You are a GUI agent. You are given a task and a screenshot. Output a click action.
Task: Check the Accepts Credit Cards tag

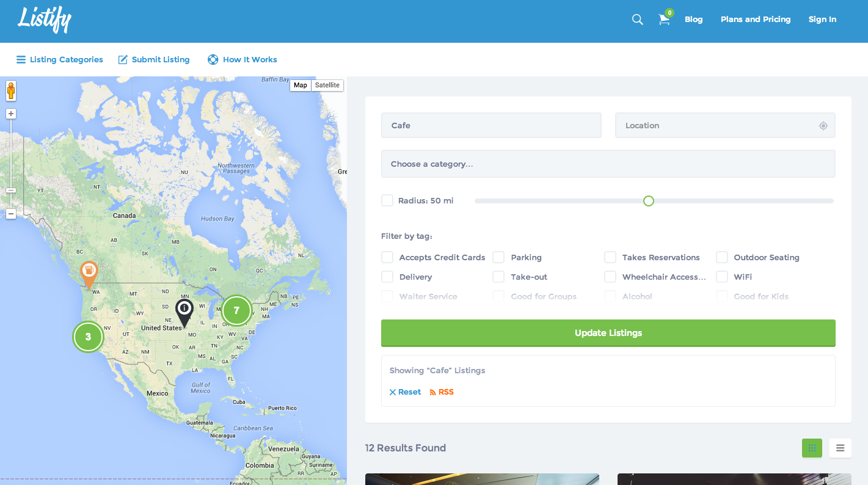387,257
